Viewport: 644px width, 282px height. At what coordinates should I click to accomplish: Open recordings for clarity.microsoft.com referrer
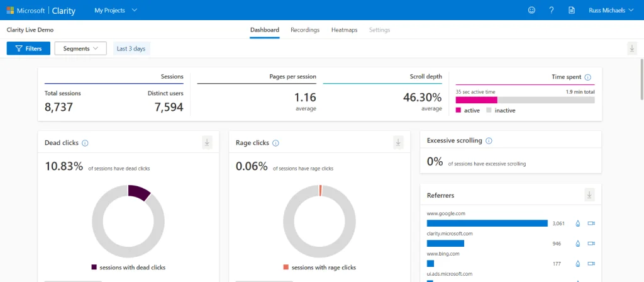tap(591, 244)
